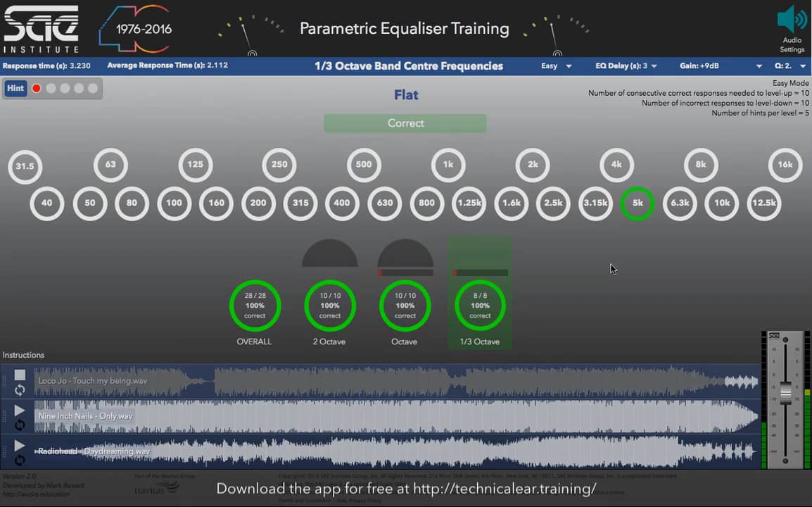The height and width of the screenshot is (507, 812).
Task: Click the 6.3k band circle
Action: pos(680,204)
